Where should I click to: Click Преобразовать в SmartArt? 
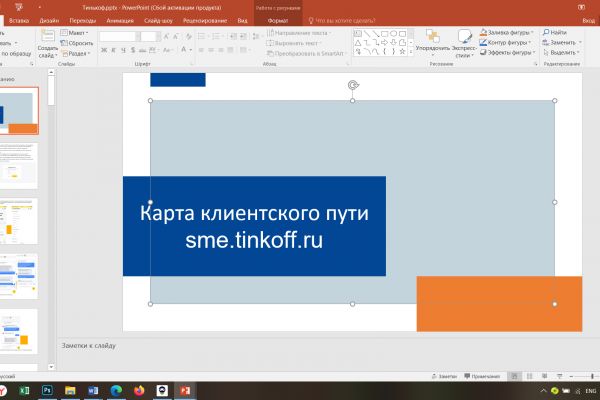click(306, 54)
